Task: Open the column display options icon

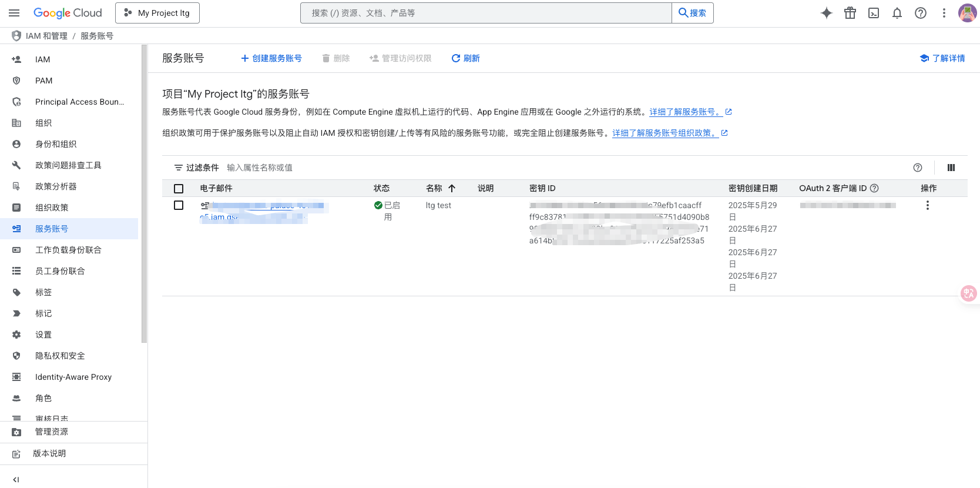Action: point(951,168)
